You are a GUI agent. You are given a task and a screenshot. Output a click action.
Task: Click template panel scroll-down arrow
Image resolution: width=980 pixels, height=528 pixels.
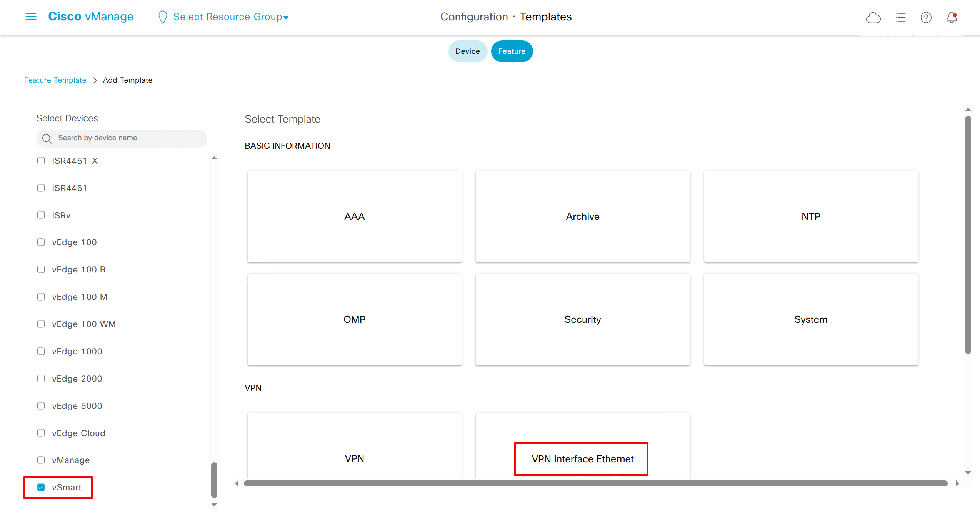click(x=968, y=473)
